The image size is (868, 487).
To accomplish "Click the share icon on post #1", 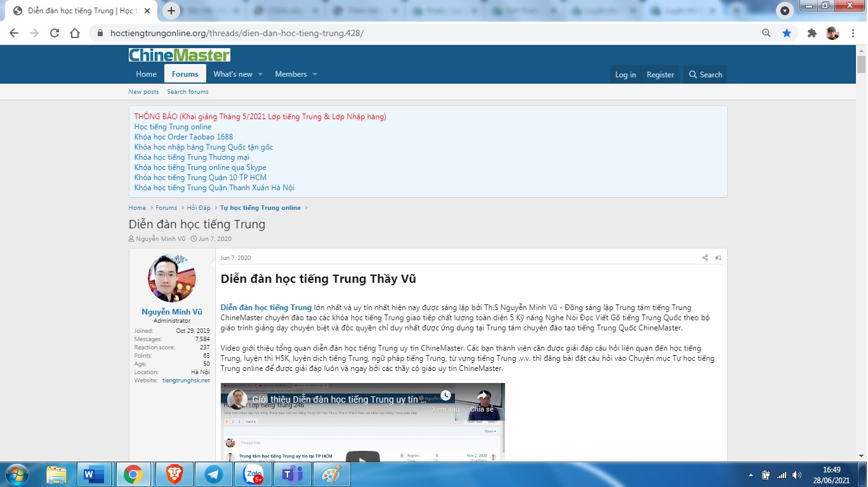I will [x=705, y=258].
